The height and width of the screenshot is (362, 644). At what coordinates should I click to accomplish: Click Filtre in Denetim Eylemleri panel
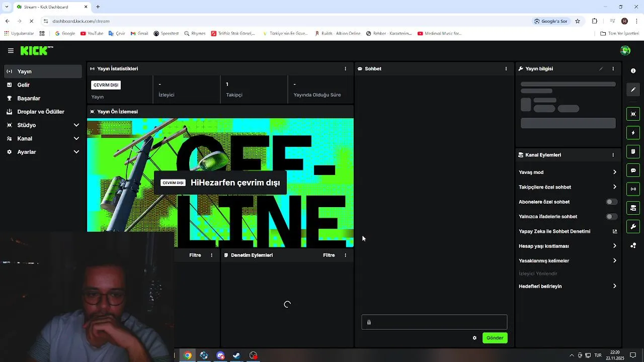click(329, 255)
